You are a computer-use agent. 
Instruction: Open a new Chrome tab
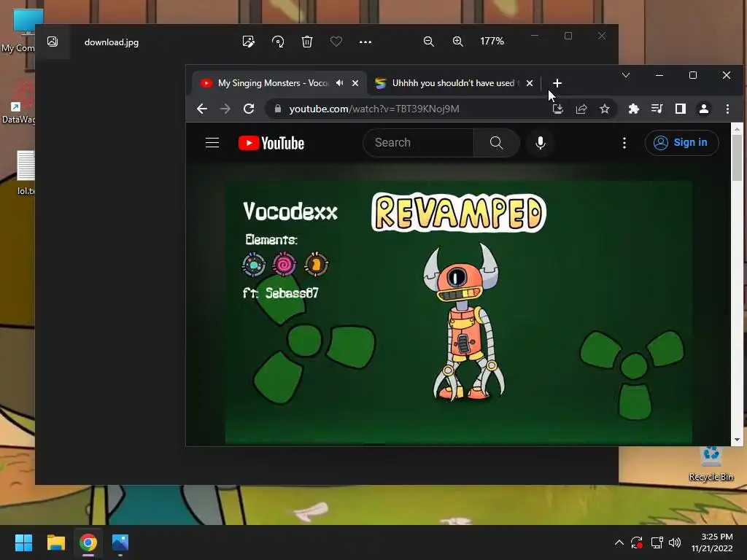[x=557, y=83]
